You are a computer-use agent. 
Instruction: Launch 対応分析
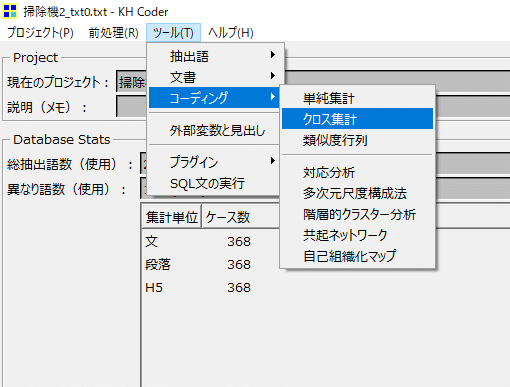point(357,173)
